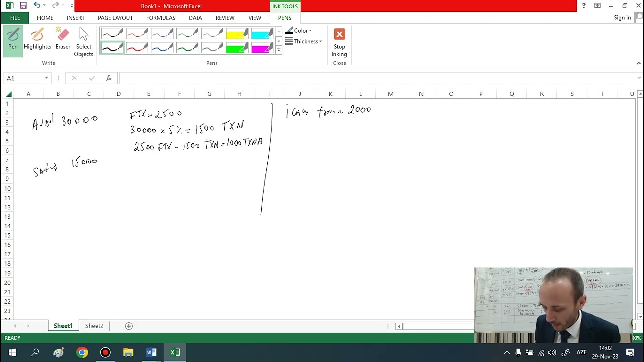Choose the Eraser tool
The image size is (644, 362).
point(63,39)
